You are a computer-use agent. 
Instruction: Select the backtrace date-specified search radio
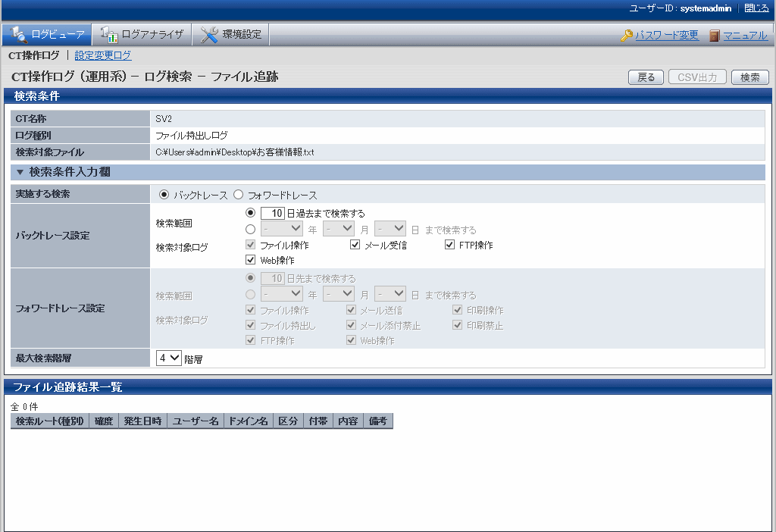[251, 228]
